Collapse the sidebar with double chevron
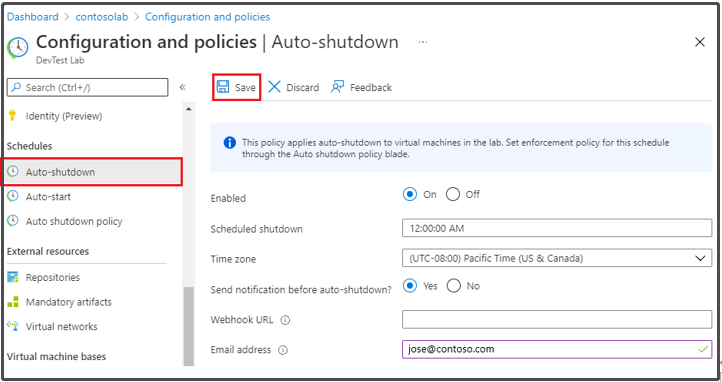This screenshot has width=722, height=382. (x=183, y=87)
